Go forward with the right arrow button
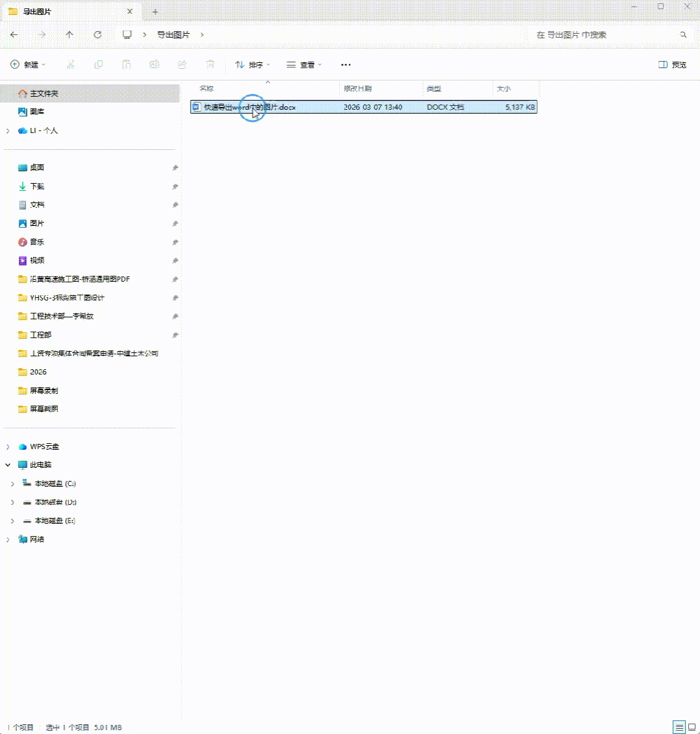 (42, 34)
